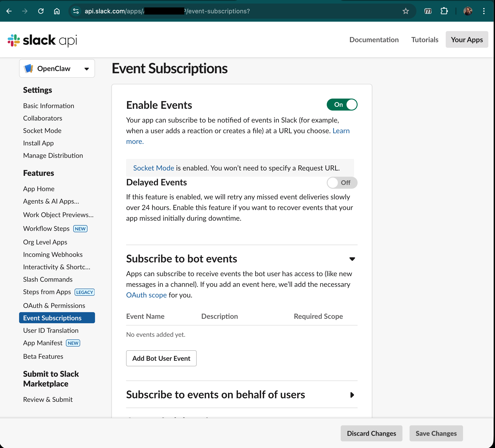Viewport: 495px width, 448px height.
Task: Open the Socket Mode link in the notice
Action: click(x=153, y=168)
